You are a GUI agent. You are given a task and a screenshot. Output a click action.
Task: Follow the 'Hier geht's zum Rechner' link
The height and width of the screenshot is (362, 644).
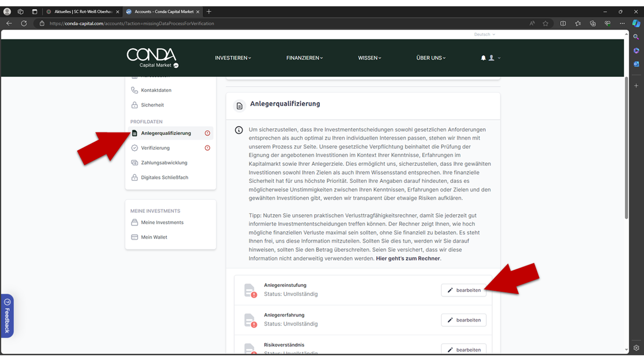pyautogui.click(x=408, y=258)
